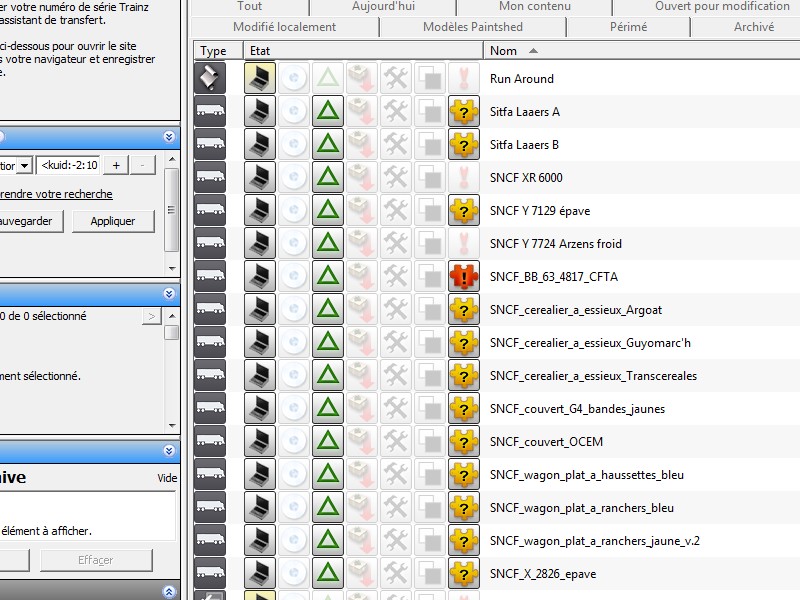Collapse the search filter panel with its chevron
Image resolution: width=800 pixels, height=600 pixels.
[x=169, y=137]
